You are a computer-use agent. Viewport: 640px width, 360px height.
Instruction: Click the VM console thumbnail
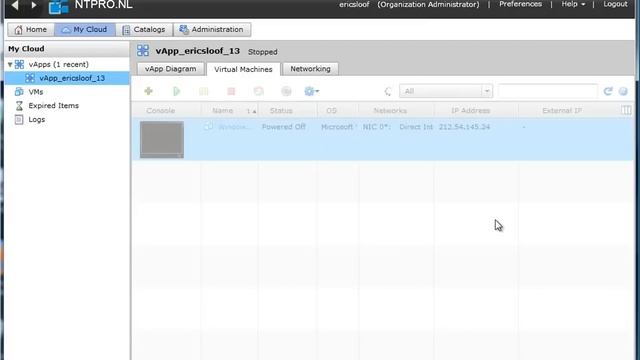(162, 140)
